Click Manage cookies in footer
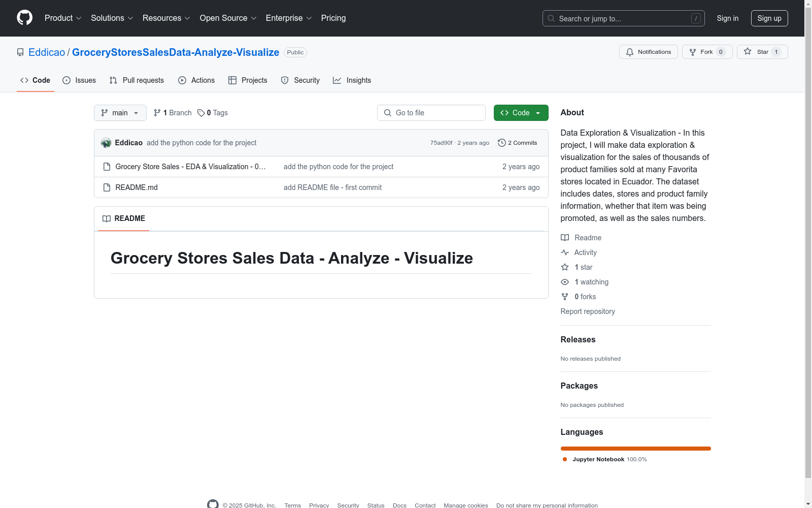 click(466, 505)
